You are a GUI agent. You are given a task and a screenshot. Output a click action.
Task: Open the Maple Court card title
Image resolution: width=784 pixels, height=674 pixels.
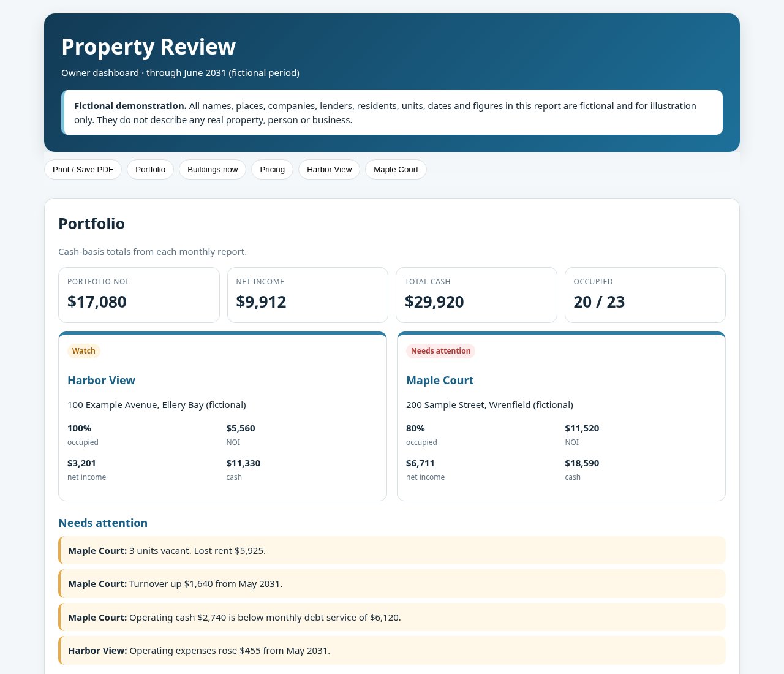coord(440,381)
